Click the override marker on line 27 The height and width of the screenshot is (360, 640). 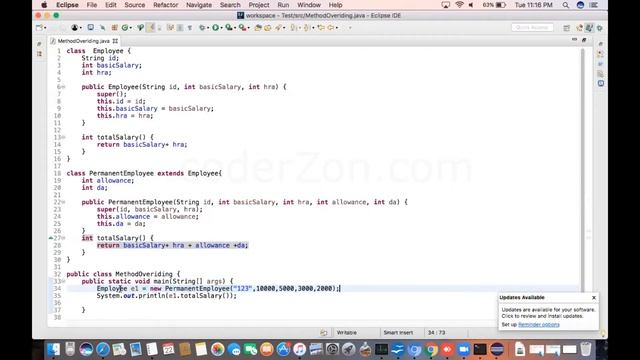pyautogui.click(x=51, y=238)
